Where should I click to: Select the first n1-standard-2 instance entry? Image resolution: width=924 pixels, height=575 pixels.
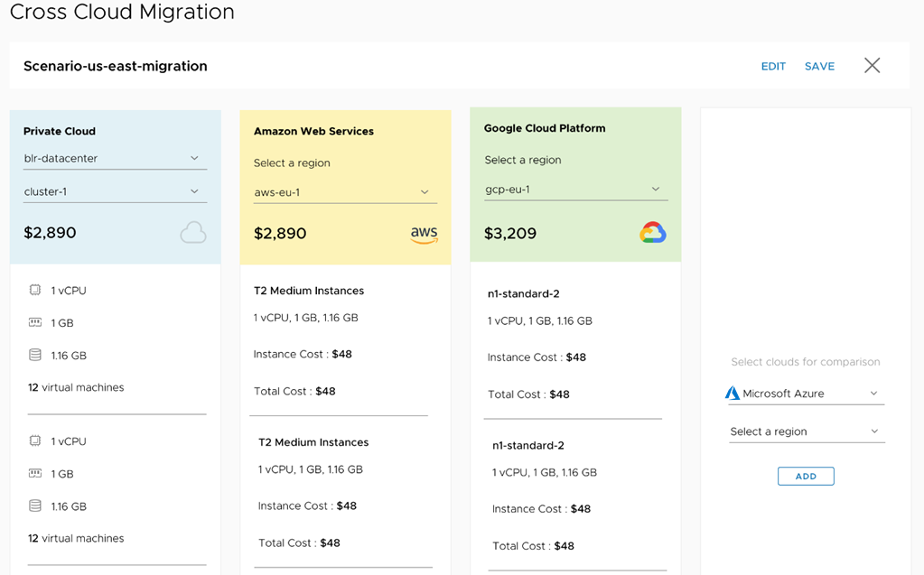pos(524,293)
